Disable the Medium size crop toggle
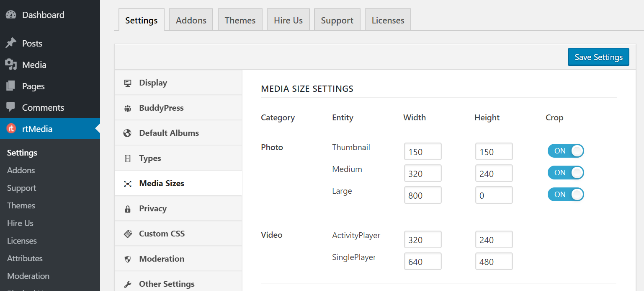 click(x=566, y=173)
